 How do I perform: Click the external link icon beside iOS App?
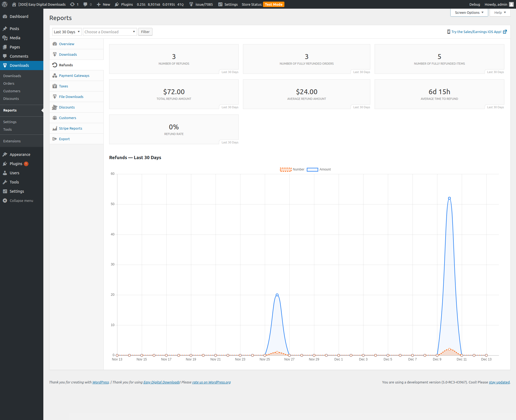505,32
